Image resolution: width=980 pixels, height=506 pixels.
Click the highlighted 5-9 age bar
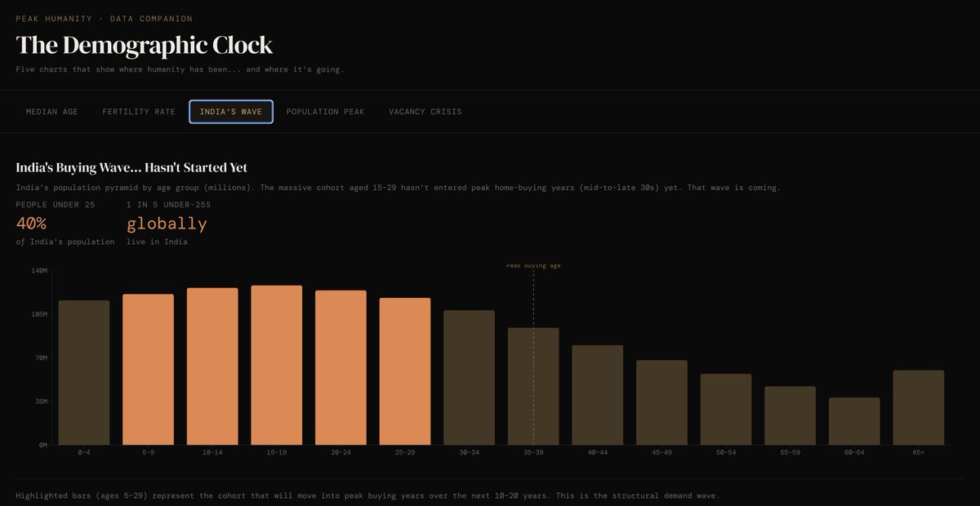148,370
